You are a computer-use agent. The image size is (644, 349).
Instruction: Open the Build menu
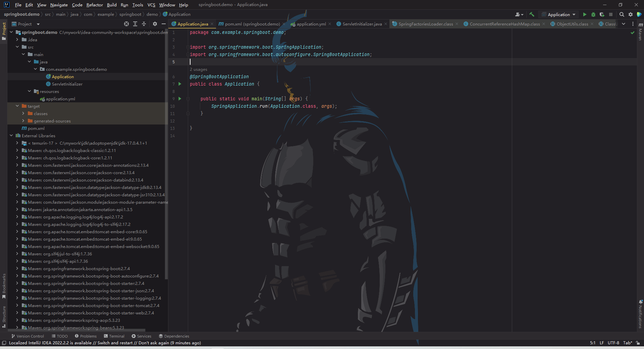[112, 5]
